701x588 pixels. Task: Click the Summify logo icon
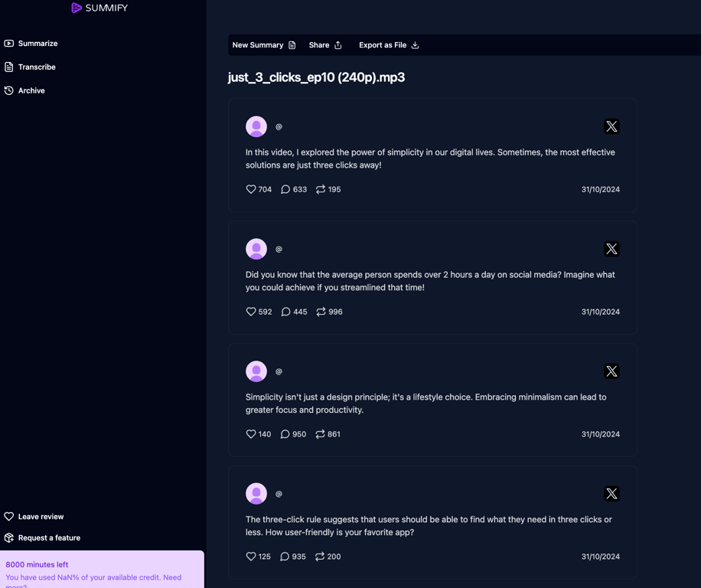tap(77, 8)
